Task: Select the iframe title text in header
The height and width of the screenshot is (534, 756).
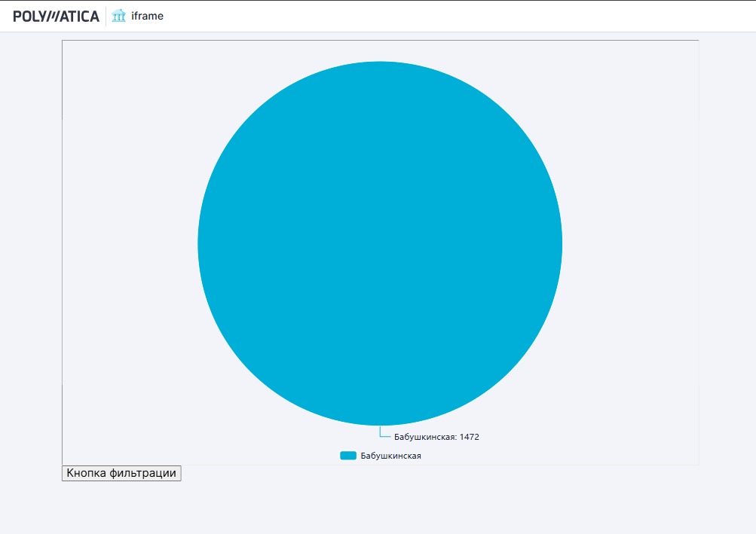Action: pyautogui.click(x=147, y=16)
